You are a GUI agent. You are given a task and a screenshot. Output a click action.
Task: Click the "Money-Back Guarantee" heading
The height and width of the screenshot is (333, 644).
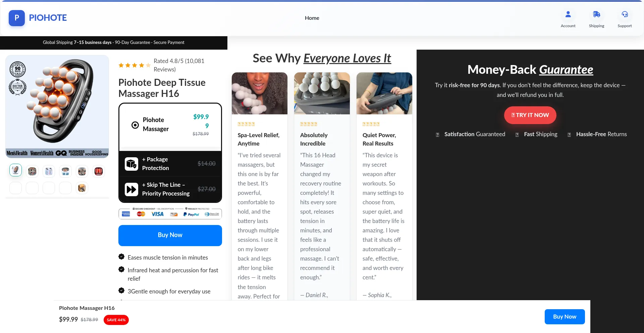pos(530,70)
